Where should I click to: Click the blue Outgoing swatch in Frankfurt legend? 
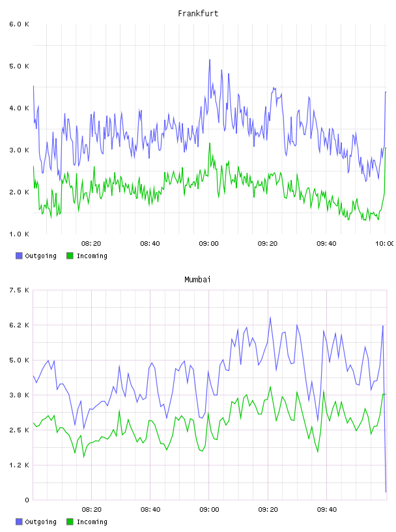19,256
